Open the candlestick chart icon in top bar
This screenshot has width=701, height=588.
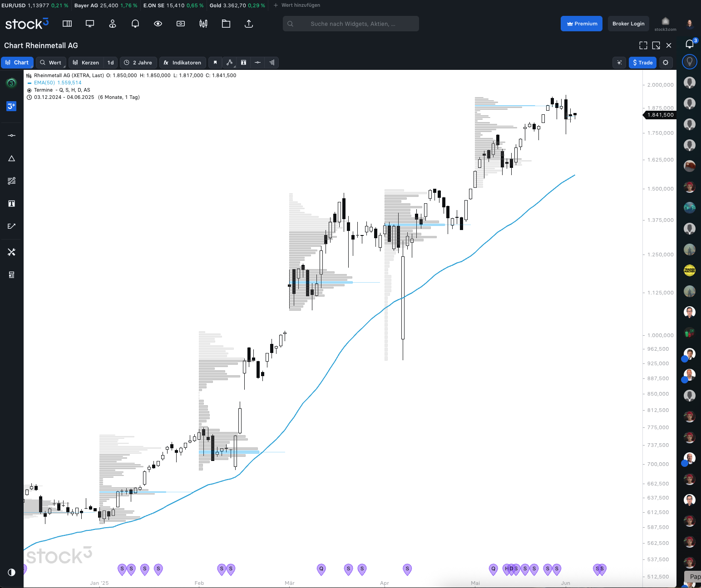pyautogui.click(x=203, y=24)
